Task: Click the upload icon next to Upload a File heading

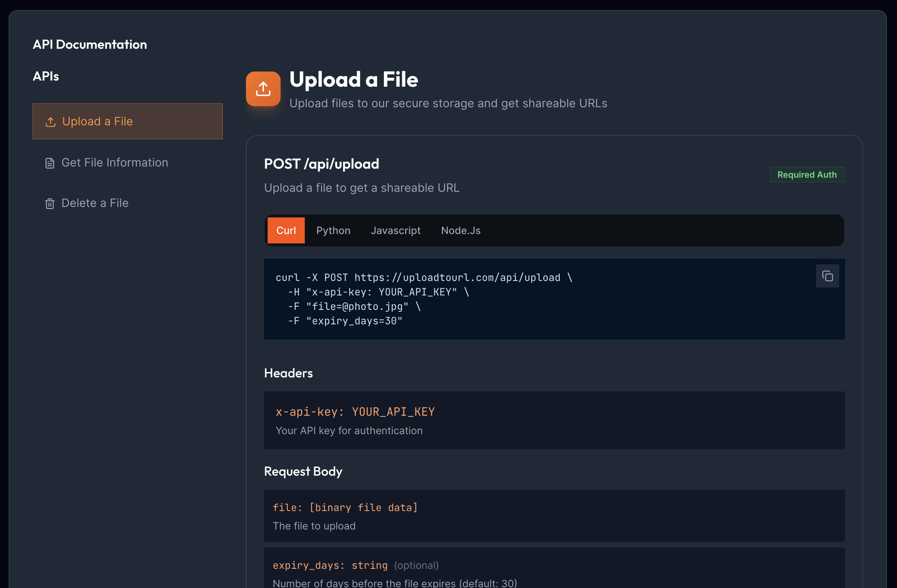Action: 263,88
